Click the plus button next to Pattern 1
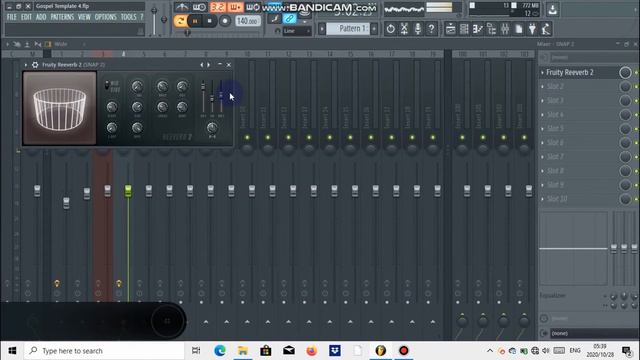640x360 pixels. [374, 29]
